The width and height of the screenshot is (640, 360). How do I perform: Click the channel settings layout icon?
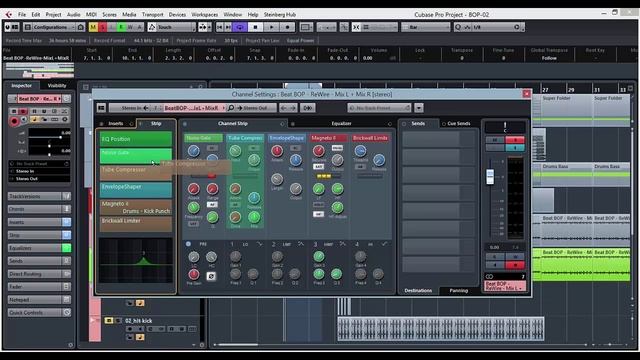[101, 108]
